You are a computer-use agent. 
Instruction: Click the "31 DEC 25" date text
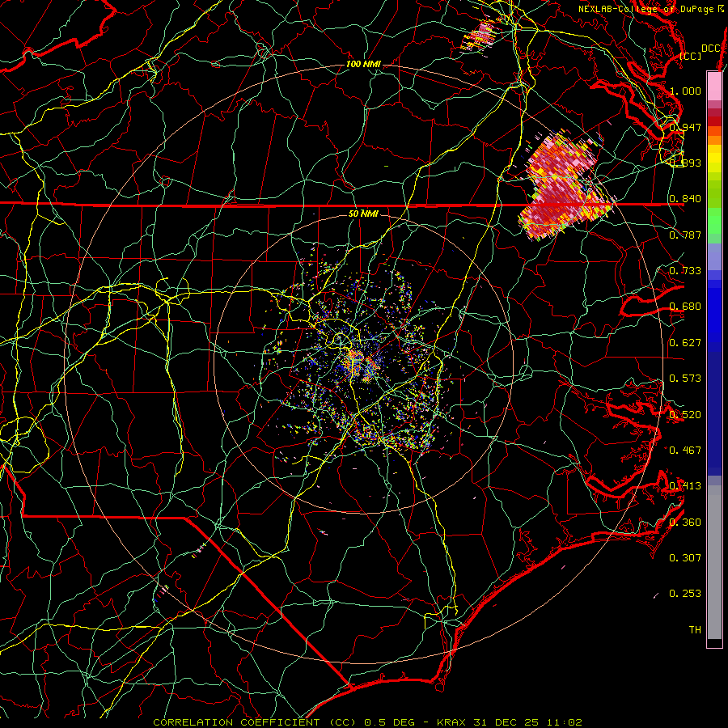tap(507, 722)
